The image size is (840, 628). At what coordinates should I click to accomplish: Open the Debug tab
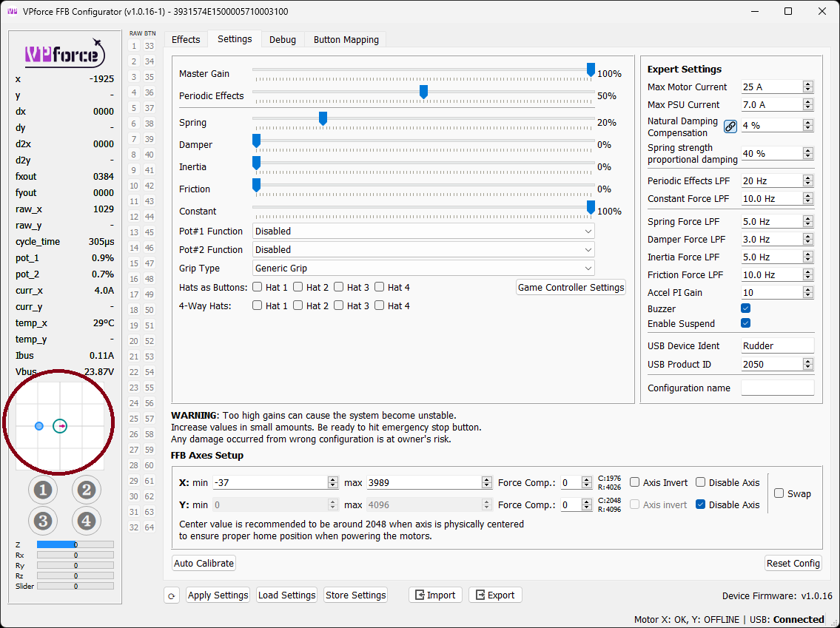click(x=283, y=40)
